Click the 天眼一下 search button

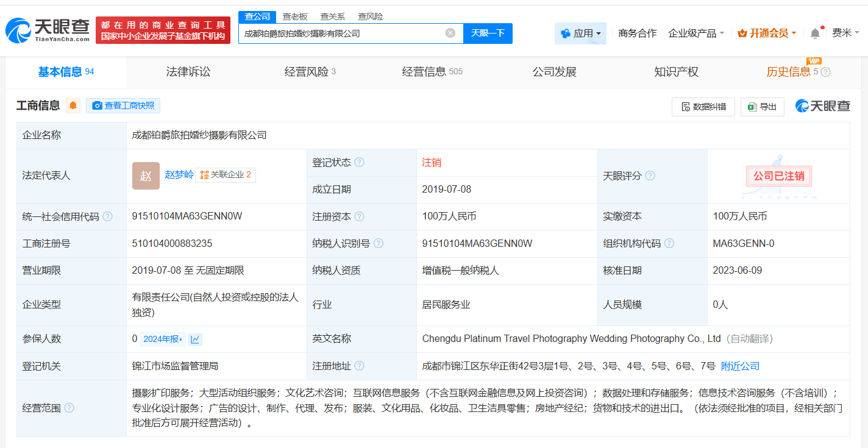(488, 33)
